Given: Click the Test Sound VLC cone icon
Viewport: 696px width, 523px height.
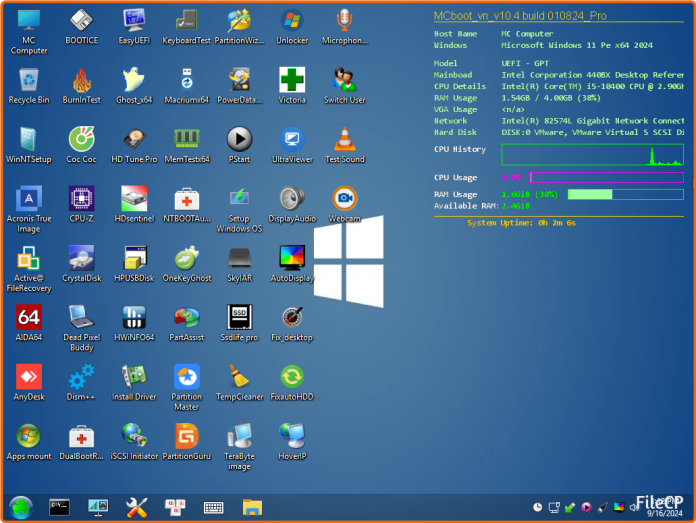Looking at the screenshot, I should pyautogui.click(x=344, y=146).
